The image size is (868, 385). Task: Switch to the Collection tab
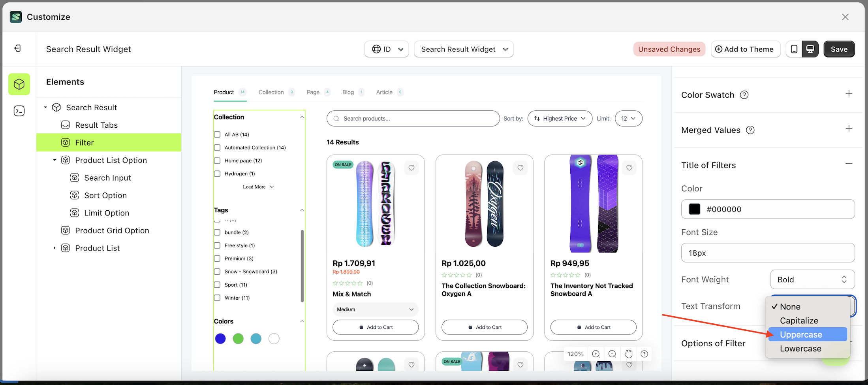(271, 92)
